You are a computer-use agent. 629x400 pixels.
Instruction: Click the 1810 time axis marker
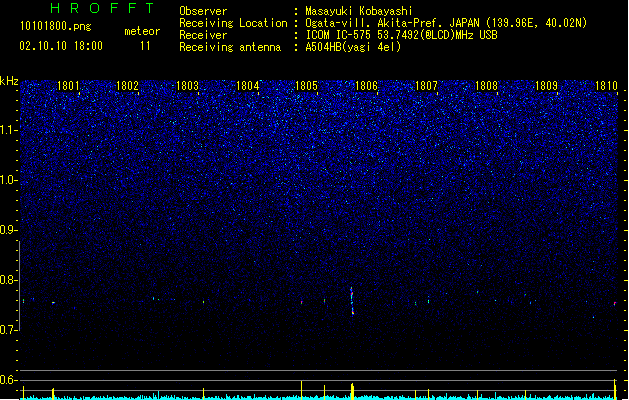click(606, 86)
